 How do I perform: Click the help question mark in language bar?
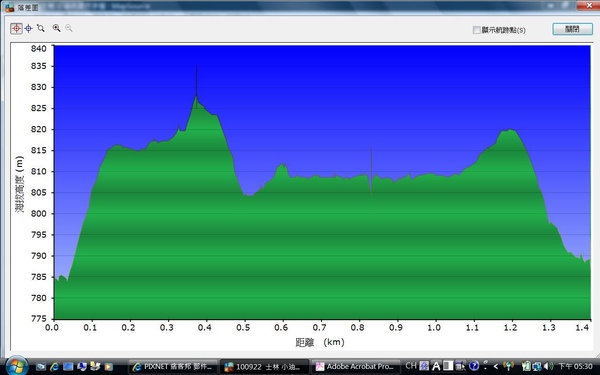(474, 366)
